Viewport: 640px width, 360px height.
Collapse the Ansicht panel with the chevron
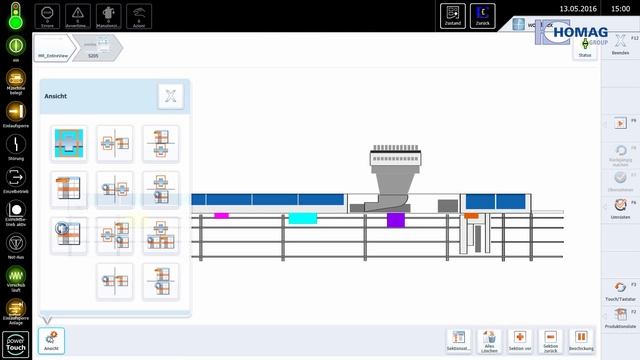(47, 320)
